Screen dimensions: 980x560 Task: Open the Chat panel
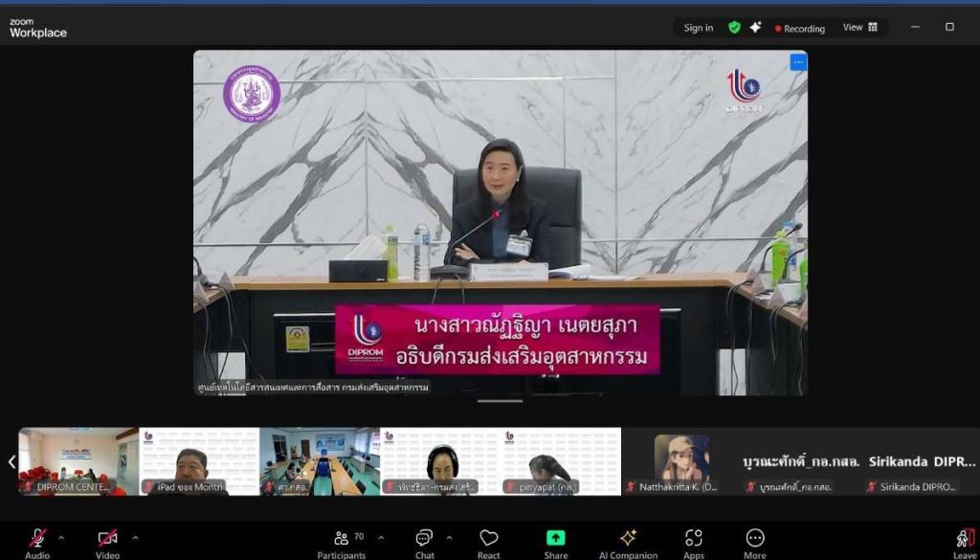[x=424, y=543]
